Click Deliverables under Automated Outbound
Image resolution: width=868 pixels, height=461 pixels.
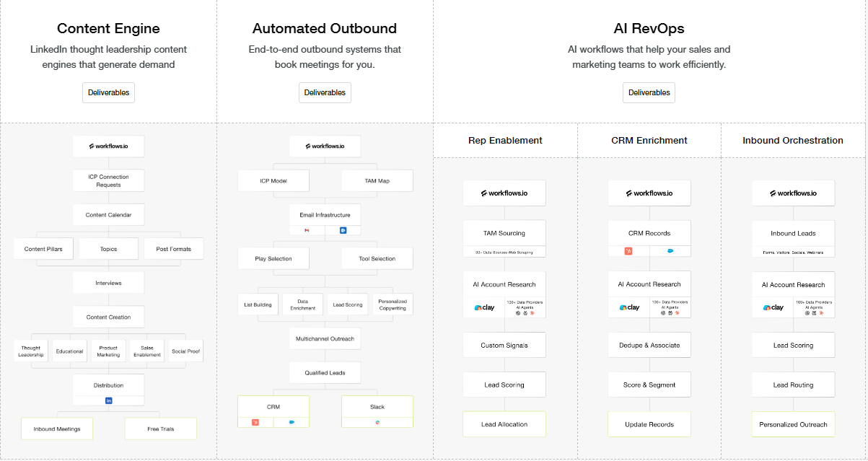click(325, 92)
